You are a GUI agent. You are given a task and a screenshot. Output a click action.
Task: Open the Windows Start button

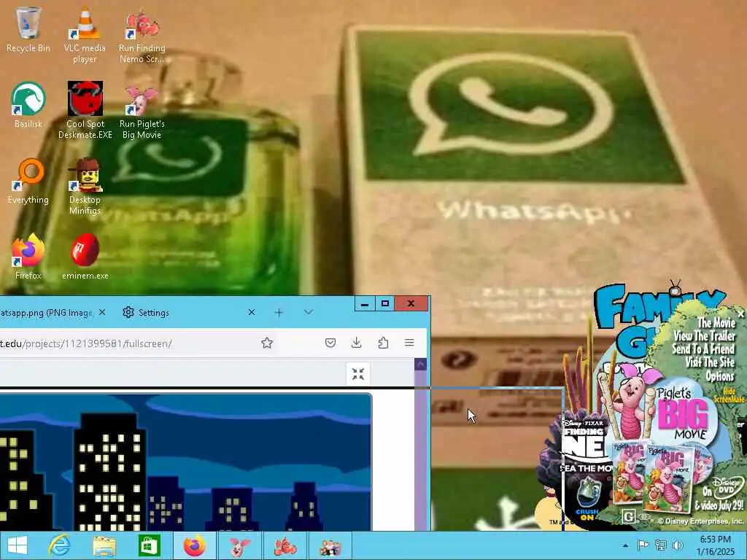click(18, 545)
